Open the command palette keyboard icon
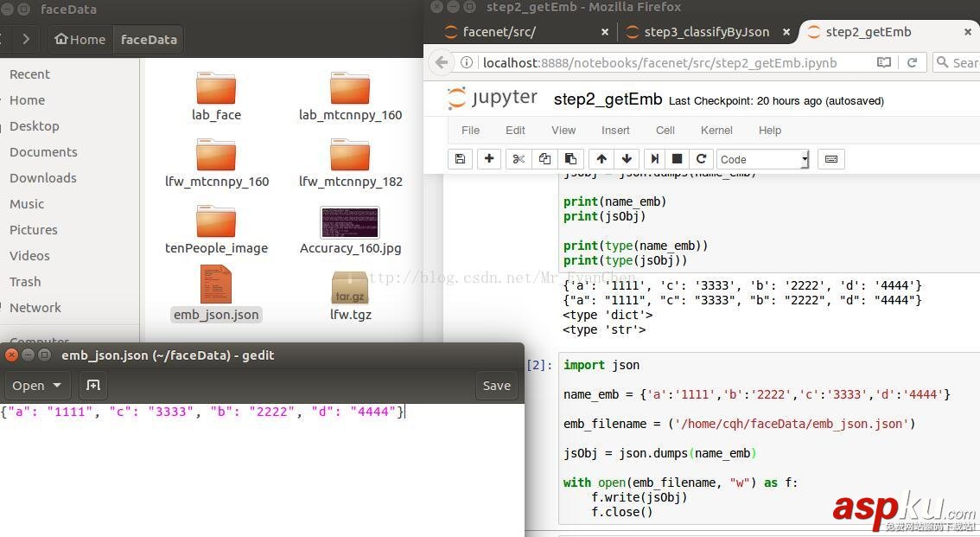Viewport: 980px width, 537px height. [830, 159]
